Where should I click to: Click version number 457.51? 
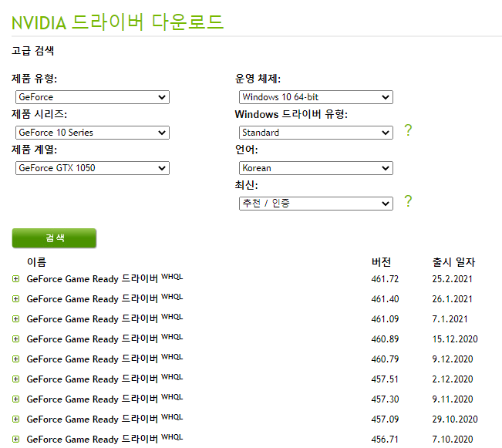click(385, 379)
